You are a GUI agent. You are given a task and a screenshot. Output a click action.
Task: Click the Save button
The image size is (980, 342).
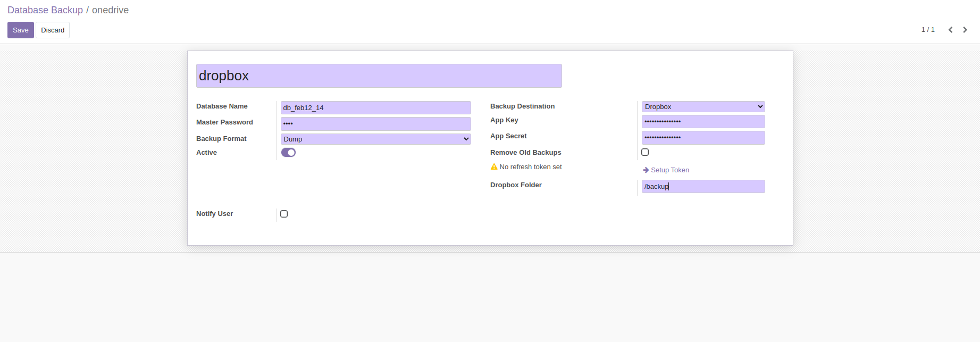coord(21,30)
